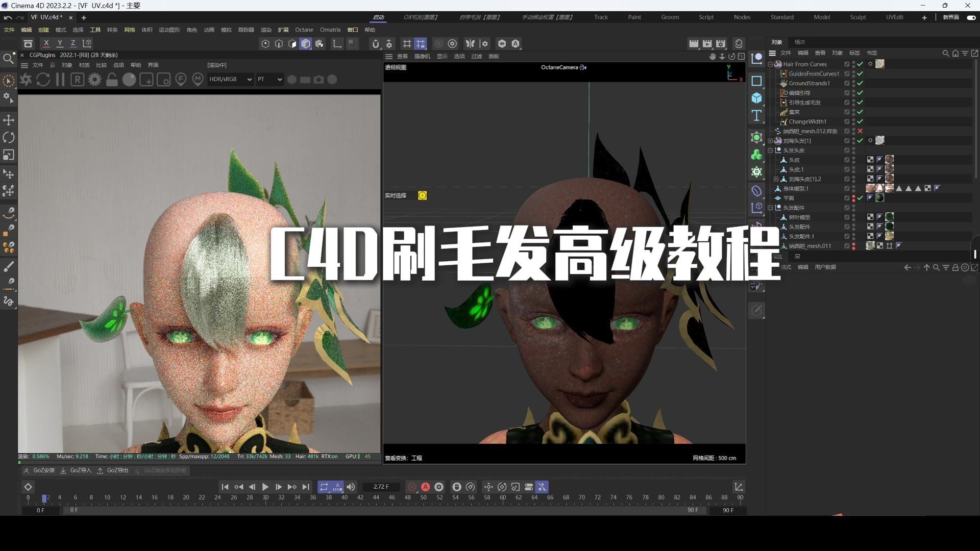Image resolution: width=980 pixels, height=551 pixels.
Task: Open the PT render kernel dropdown
Action: click(x=269, y=79)
